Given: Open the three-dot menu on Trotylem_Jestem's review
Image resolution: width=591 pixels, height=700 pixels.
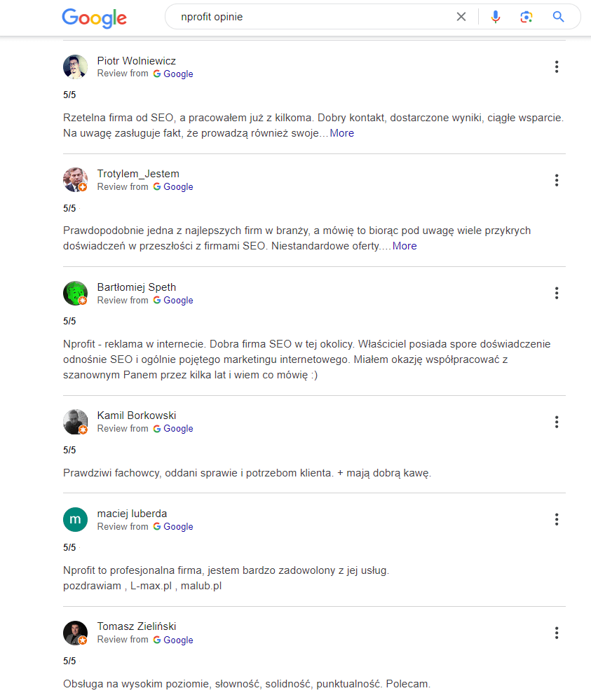Looking at the screenshot, I should coord(556,180).
